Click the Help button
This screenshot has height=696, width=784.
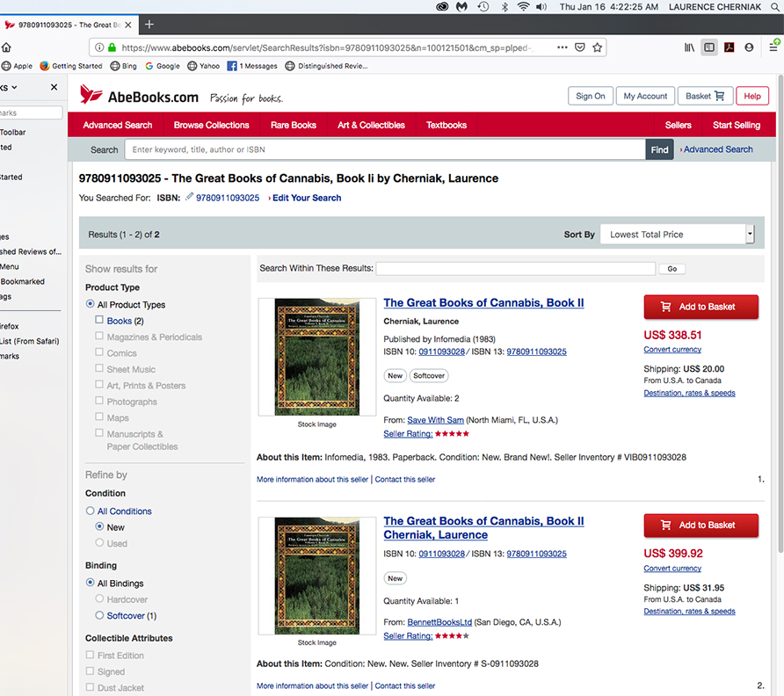point(752,96)
